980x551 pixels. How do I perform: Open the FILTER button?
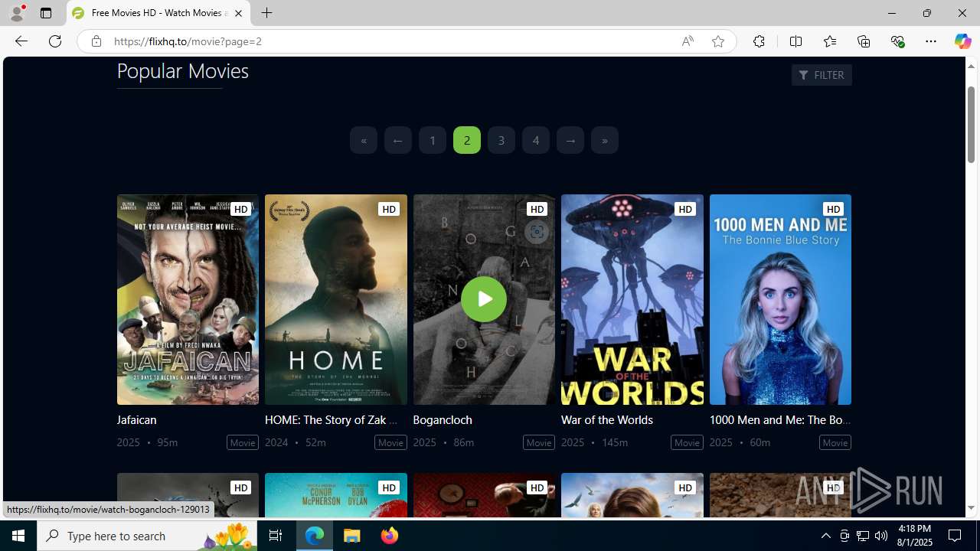click(822, 75)
